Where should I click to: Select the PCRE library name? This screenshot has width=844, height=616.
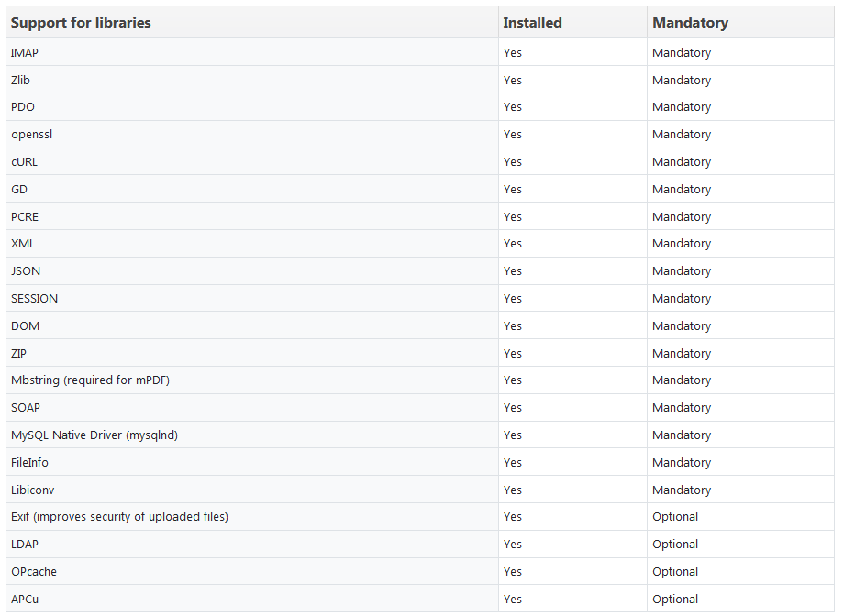(x=25, y=217)
